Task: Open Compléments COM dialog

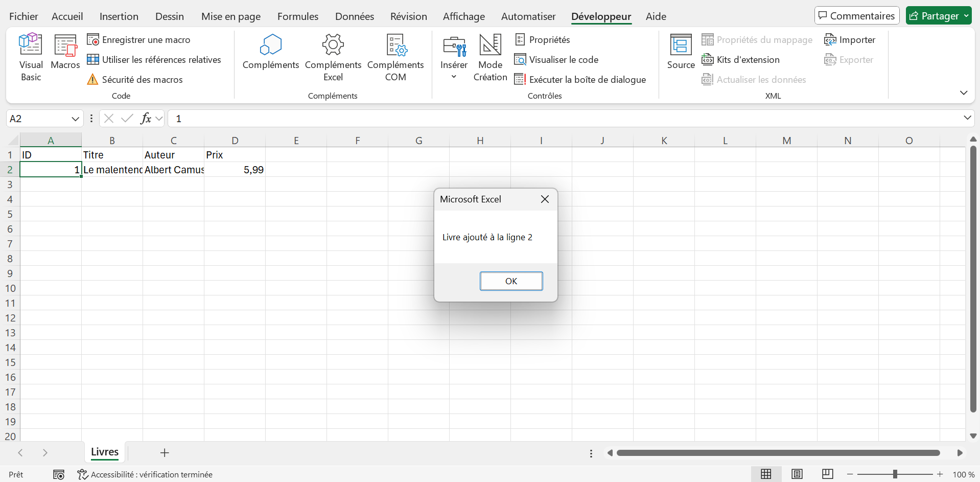Action: tap(395, 57)
